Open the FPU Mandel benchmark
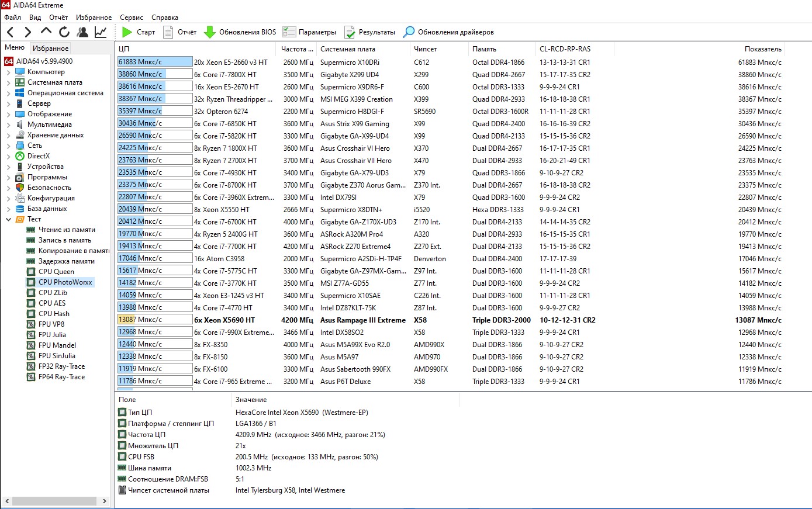Image resolution: width=812 pixels, height=509 pixels. (51, 345)
